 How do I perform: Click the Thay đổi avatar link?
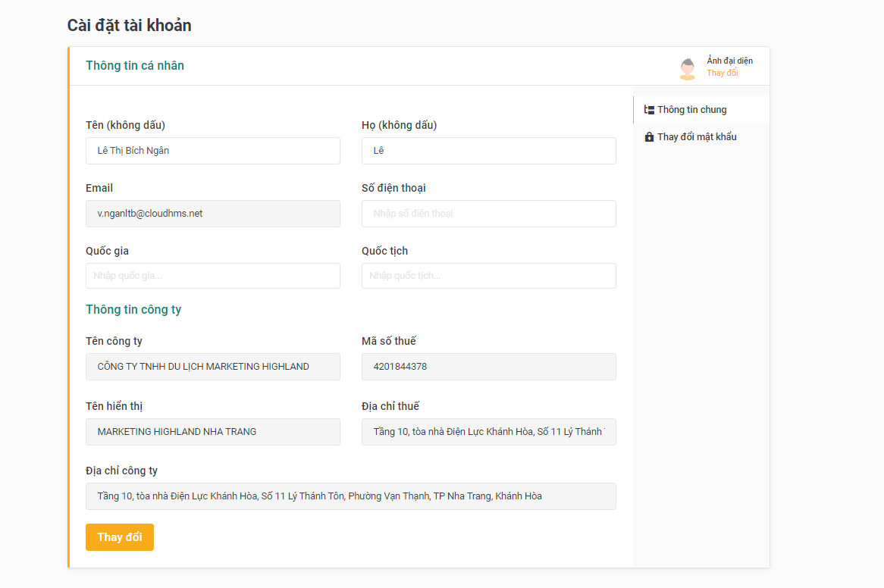click(x=723, y=73)
